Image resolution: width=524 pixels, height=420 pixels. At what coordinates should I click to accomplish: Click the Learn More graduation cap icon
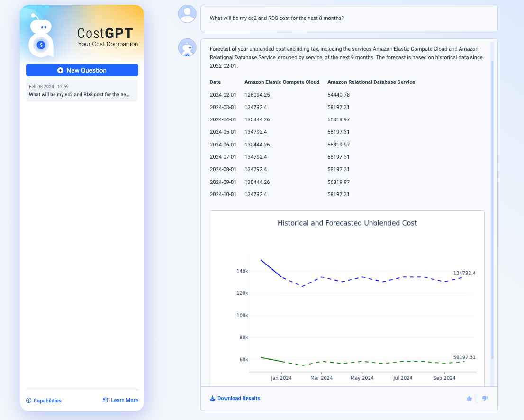(106, 400)
